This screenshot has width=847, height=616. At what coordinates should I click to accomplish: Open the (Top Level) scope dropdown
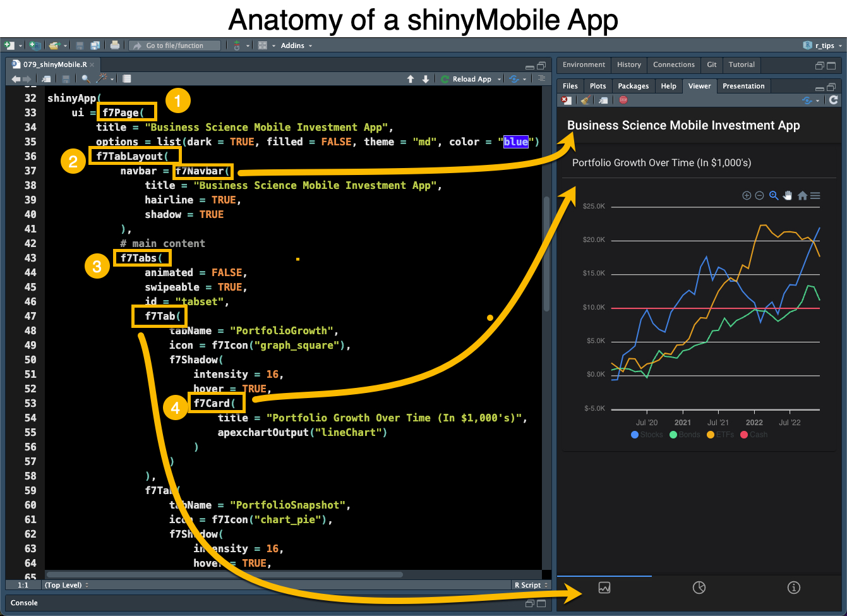tap(67, 585)
